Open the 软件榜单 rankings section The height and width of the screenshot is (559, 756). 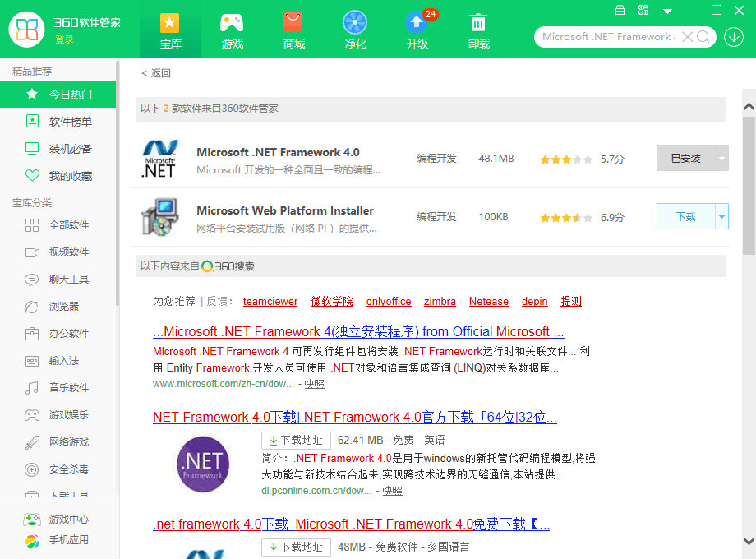pos(58,122)
